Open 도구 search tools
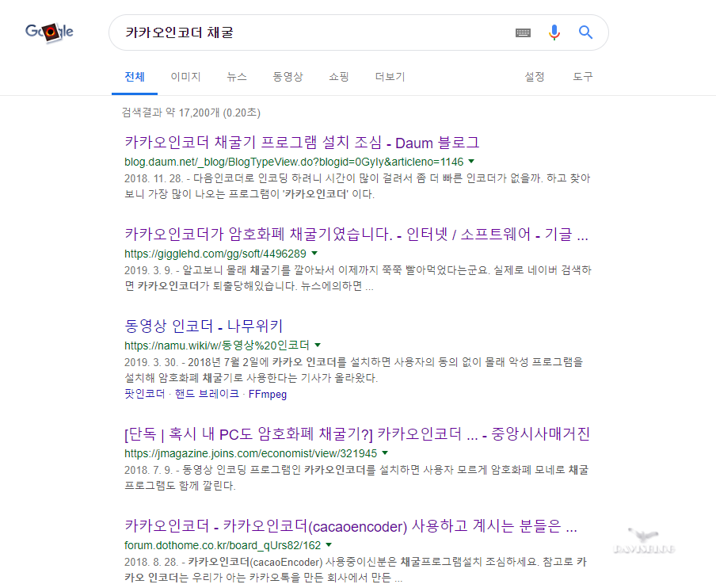The height and width of the screenshot is (588, 716). click(583, 77)
